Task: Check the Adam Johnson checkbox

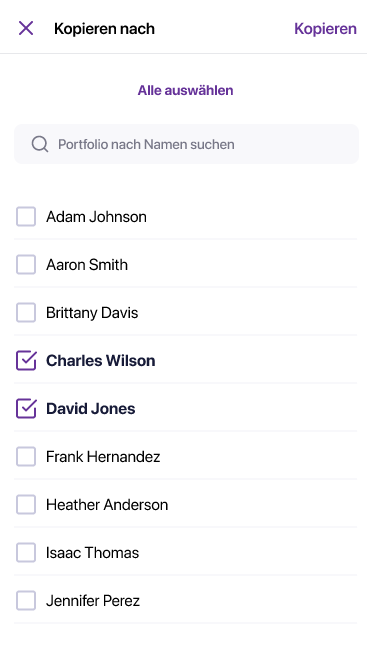Action: tap(26, 216)
